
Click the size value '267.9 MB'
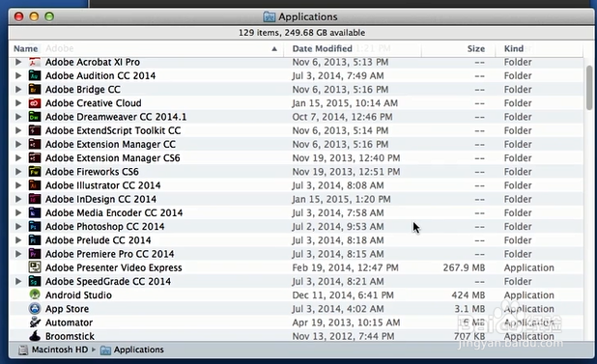point(464,267)
